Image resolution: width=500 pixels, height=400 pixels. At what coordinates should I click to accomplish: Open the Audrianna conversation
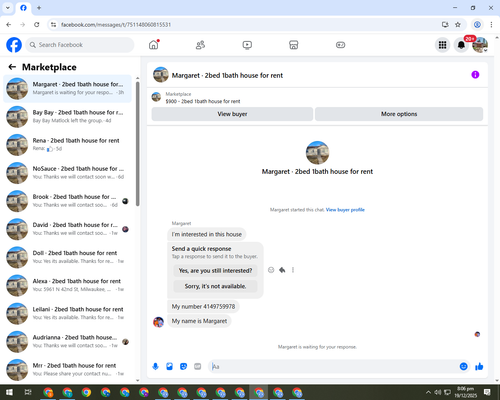(67, 342)
